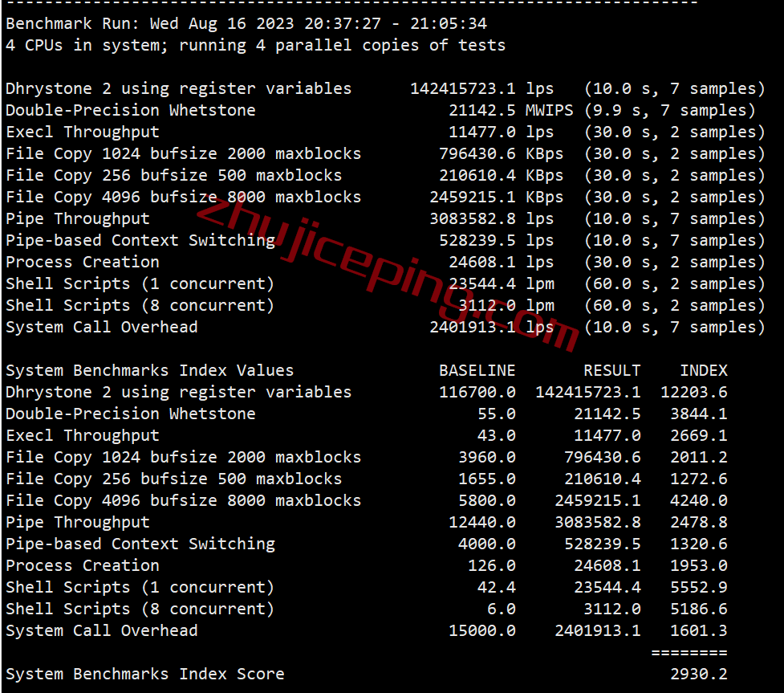Click the System Call baseline '15000.0'

pyautogui.click(x=482, y=630)
